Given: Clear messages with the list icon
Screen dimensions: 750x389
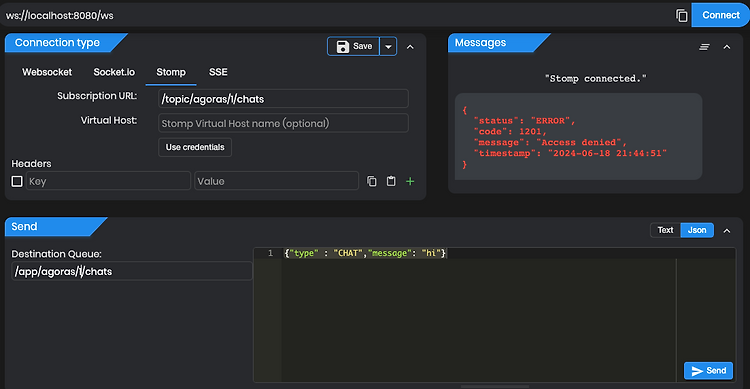Looking at the screenshot, I should (704, 47).
